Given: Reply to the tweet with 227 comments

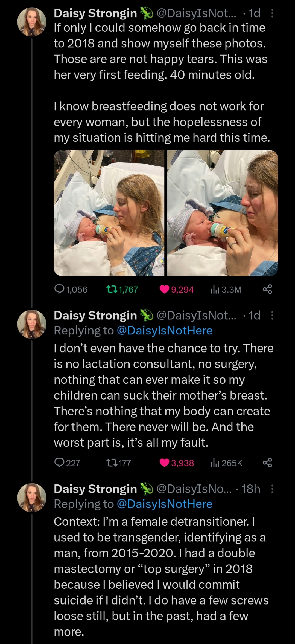Looking at the screenshot, I should click(x=59, y=463).
